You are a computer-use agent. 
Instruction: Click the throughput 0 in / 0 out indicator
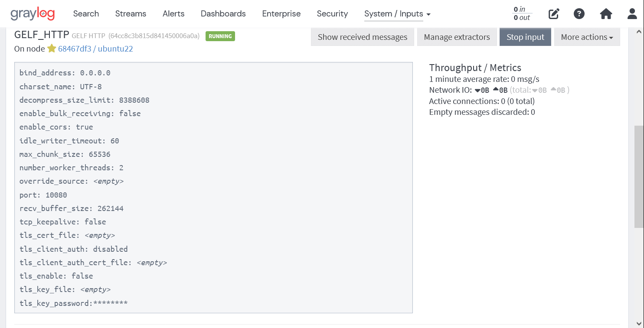tap(522, 13)
